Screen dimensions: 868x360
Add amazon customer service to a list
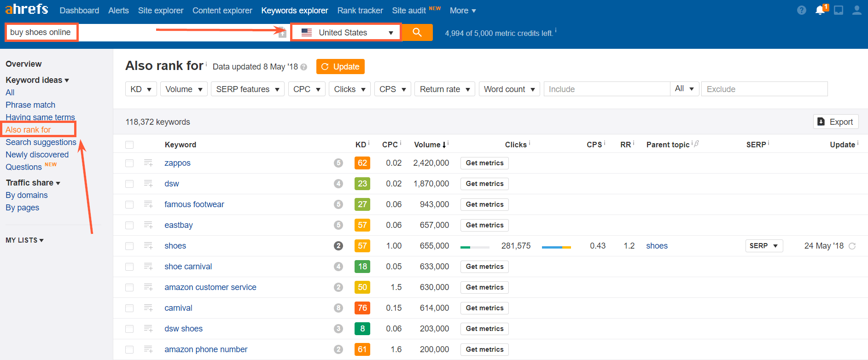coord(148,287)
